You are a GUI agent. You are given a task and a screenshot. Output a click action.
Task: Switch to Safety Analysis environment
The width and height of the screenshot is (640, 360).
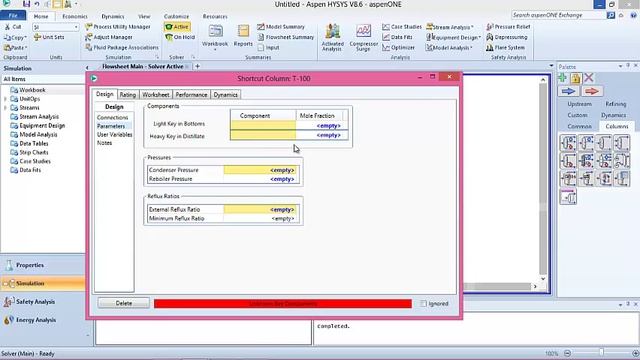[43, 302]
